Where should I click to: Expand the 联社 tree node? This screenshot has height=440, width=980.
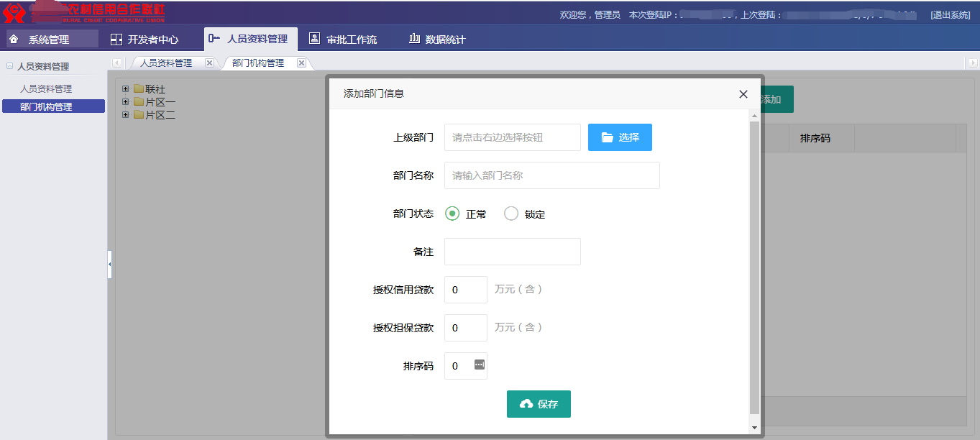126,89
